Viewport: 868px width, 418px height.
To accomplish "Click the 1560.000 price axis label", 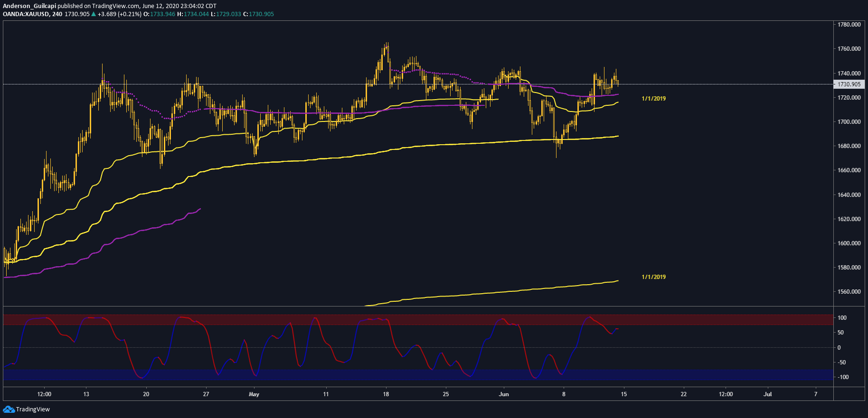I will 849,292.
